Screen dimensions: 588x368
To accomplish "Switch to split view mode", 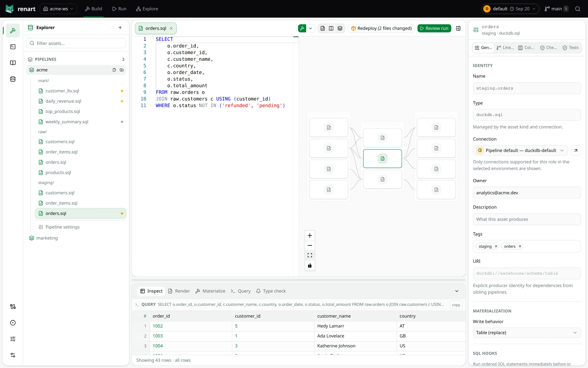I will point(331,28).
